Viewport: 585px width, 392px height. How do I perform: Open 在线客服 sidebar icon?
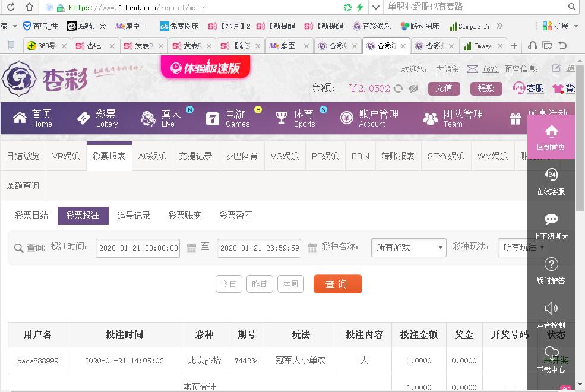point(551,182)
